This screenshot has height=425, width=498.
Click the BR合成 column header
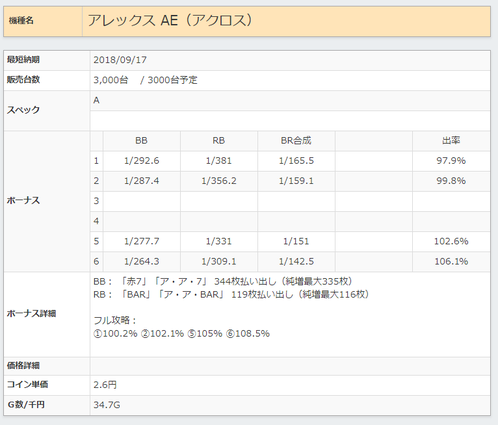[x=296, y=141]
